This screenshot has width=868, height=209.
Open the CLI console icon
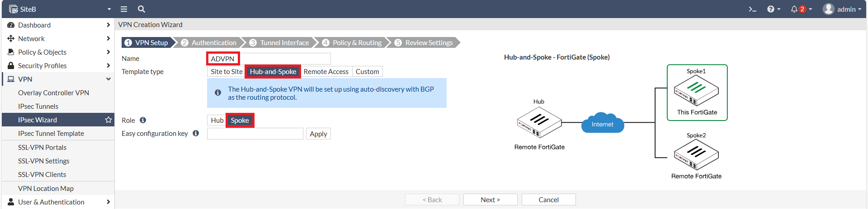coord(752,9)
